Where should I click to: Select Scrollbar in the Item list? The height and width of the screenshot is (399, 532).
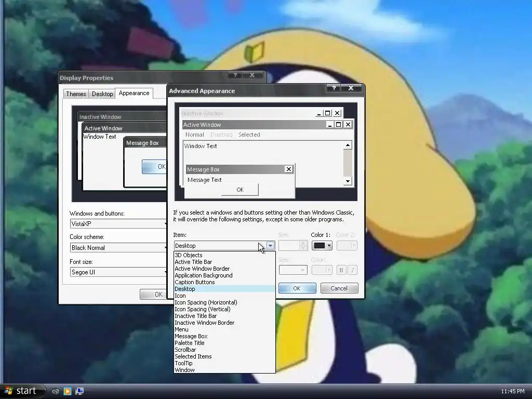(x=224, y=350)
